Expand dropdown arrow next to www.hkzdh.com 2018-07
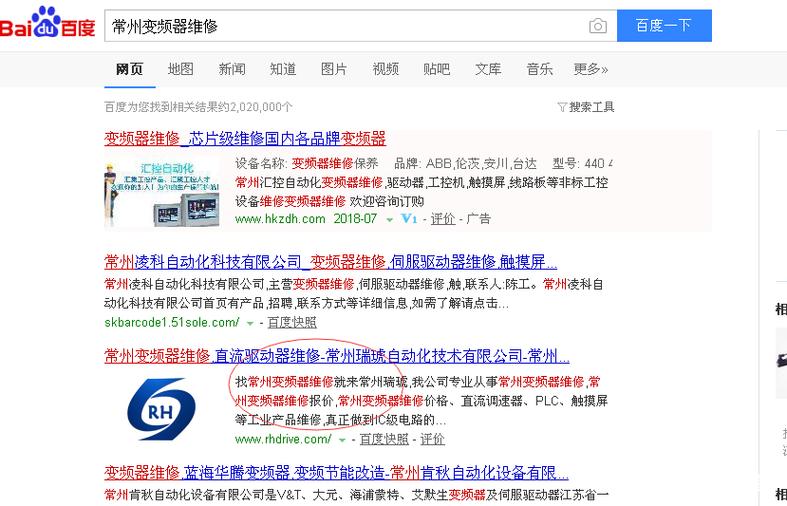Image resolution: width=787 pixels, height=506 pixels. point(389,220)
